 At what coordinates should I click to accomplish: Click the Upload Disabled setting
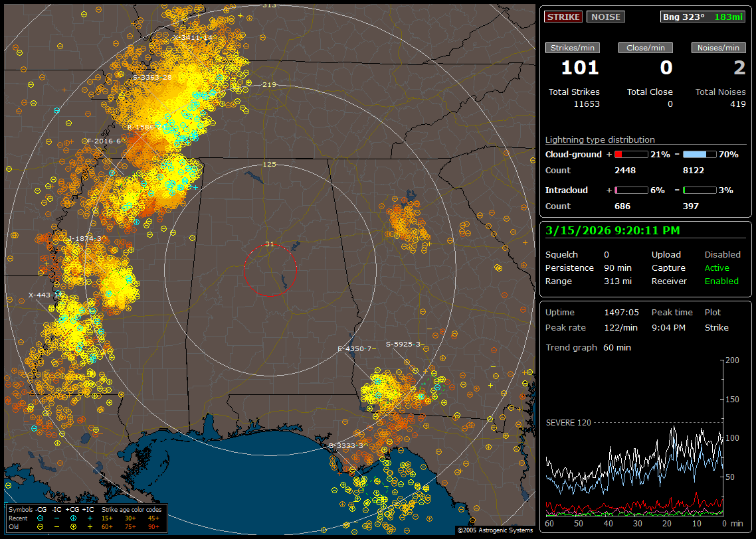(x=722, y=254)
